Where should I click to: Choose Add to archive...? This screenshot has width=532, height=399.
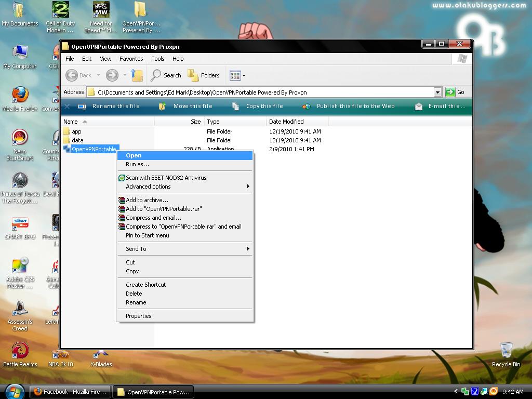coord(185,200)
